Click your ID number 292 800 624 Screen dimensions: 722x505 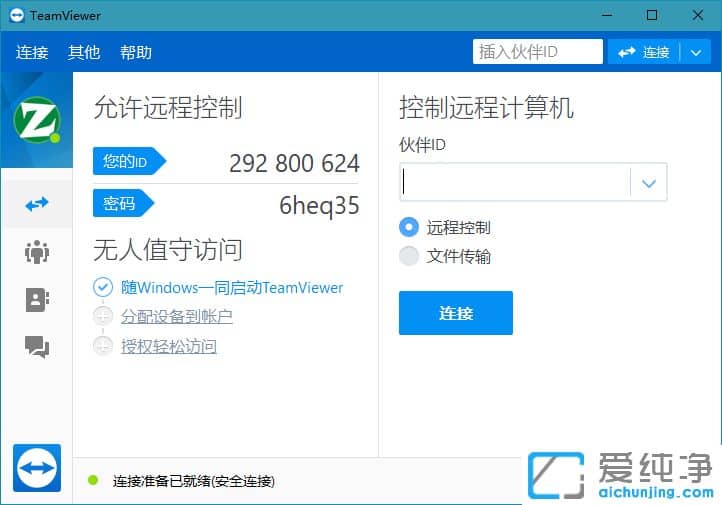pos(294,163)
